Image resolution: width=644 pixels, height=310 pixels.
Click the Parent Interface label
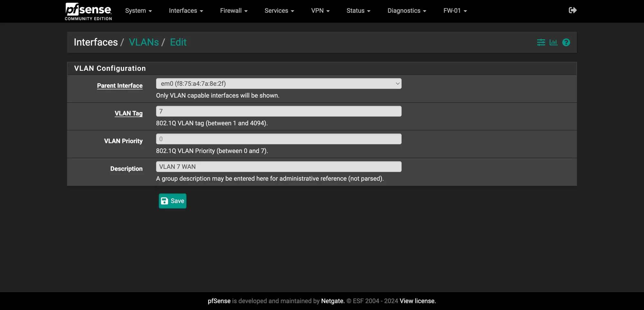pos(120,86)
